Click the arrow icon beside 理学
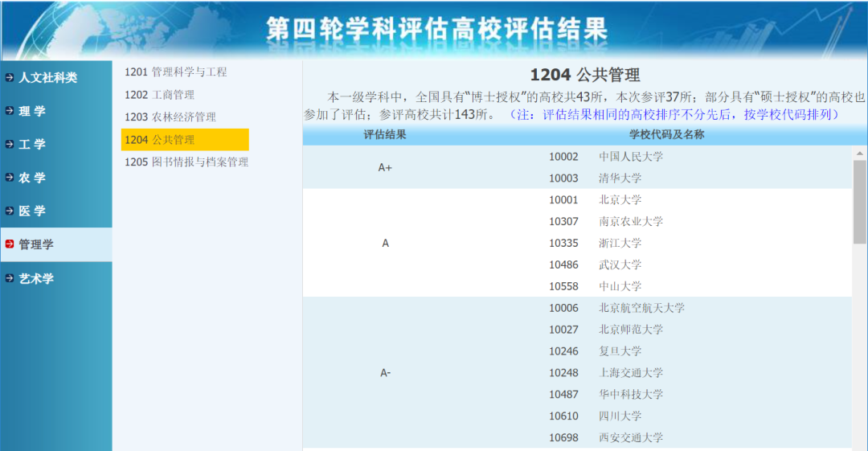 click(x=10, y=111)
